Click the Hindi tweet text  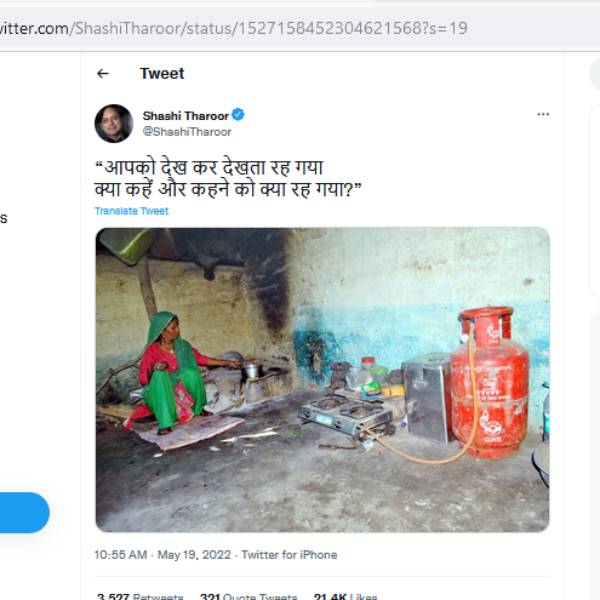pyautogui.click(x=228, y=178)
